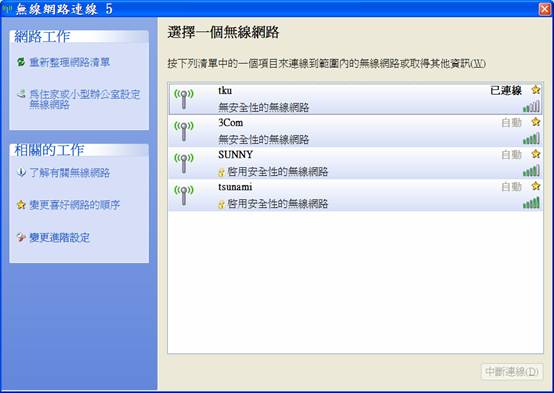This screenshot has width=554, height=393.
Task: Select the tsunami network name
Action: pyautogui.click(x=235, y=187)
